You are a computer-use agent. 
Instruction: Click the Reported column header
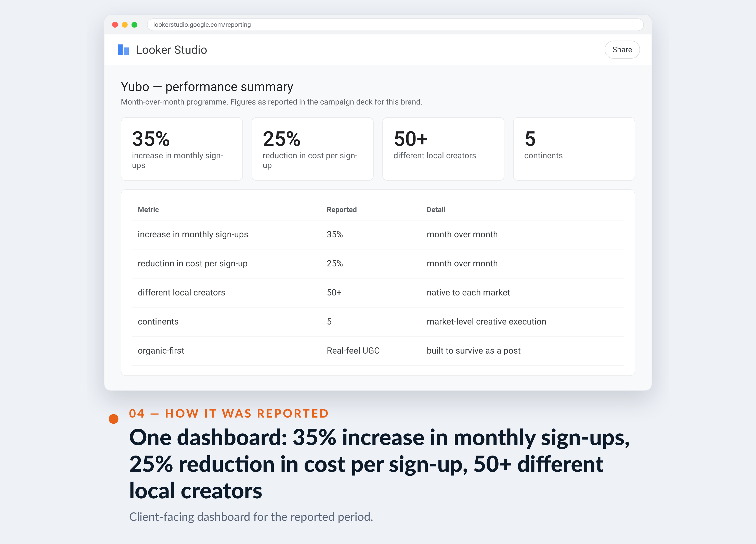coord(342,210)
